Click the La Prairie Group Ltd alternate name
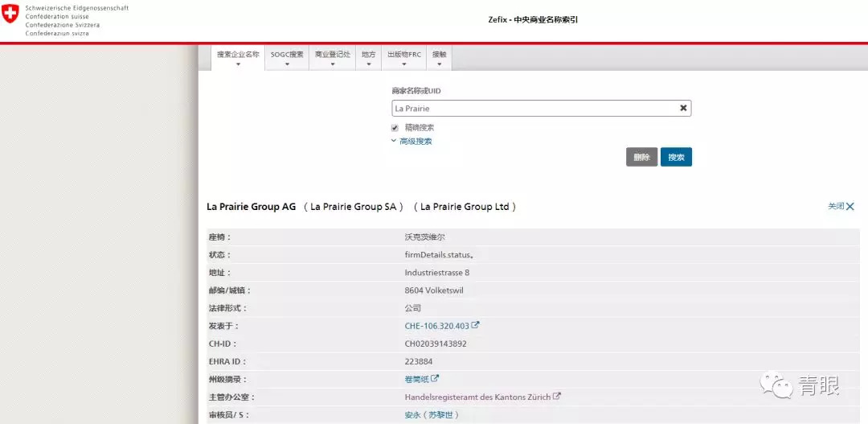The height and width of the screenshot is (424, 868). coord(465,207)
